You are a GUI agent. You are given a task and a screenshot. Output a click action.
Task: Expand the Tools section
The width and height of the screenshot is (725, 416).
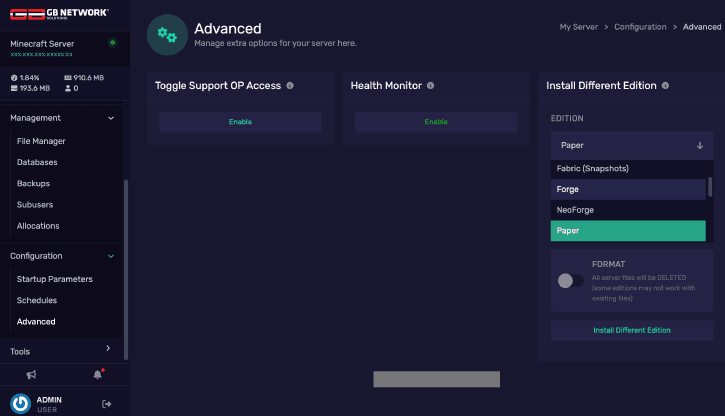[x=108, y=349]
